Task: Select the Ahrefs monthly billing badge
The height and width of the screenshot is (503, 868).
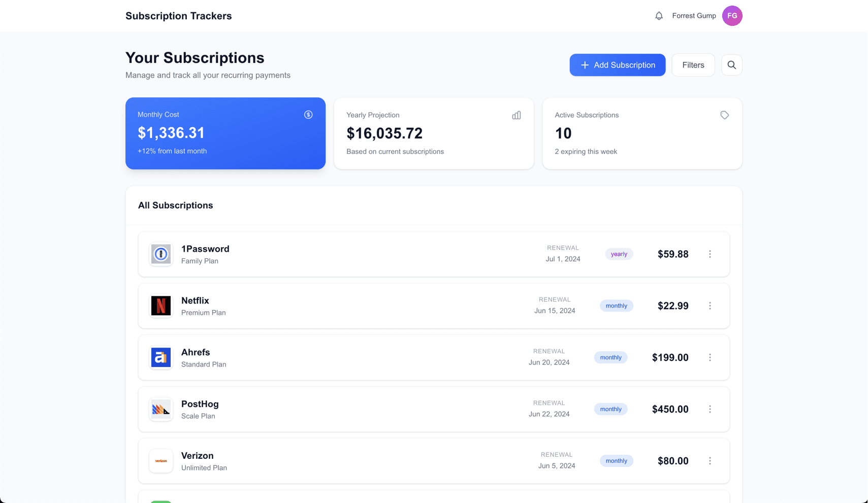Action: pos(610,358)
